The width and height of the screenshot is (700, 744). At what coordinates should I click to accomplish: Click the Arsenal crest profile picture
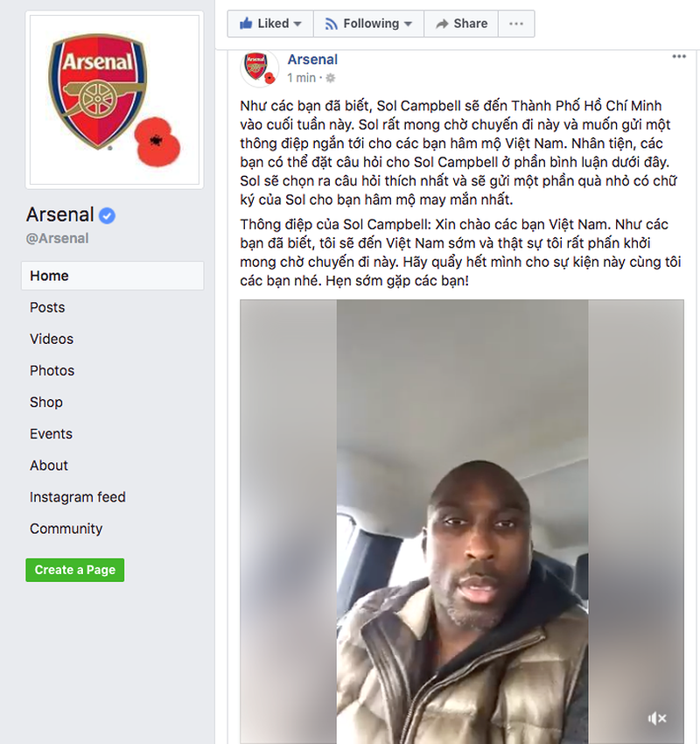click(x=115, y=101)
